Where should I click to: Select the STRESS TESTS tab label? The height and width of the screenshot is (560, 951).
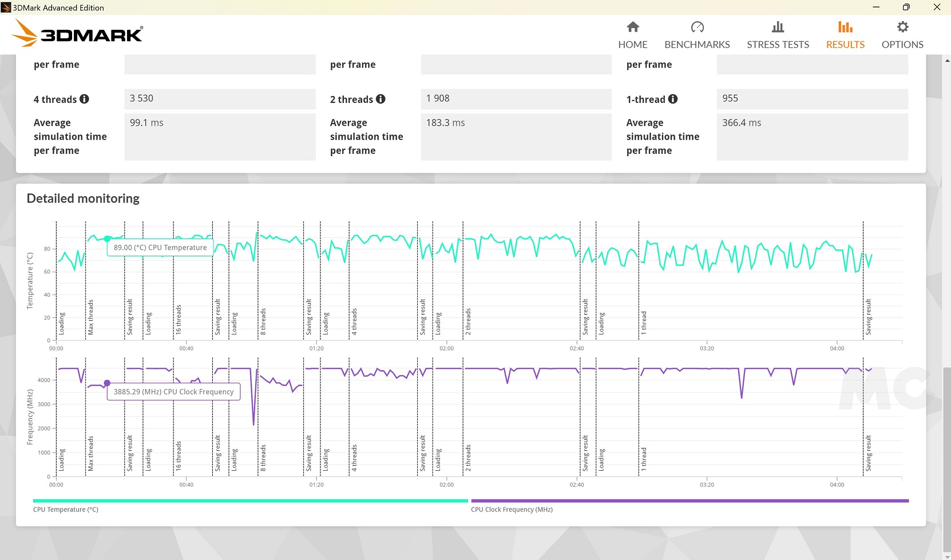pyautogui.click(x=778, y=45)
